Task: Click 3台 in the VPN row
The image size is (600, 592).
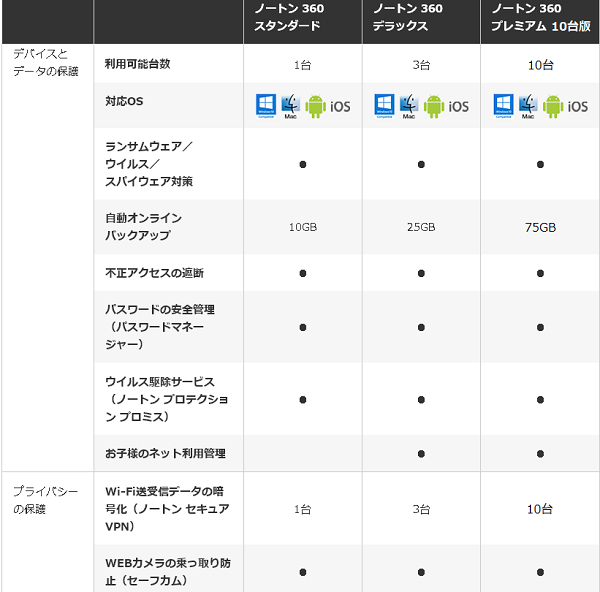Action: point(421,509)
